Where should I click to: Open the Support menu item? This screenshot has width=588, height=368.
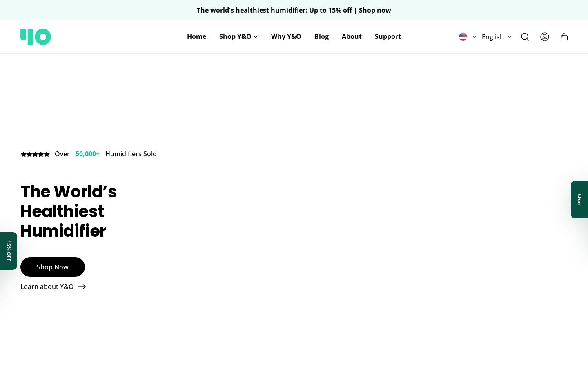coord(388,36)
